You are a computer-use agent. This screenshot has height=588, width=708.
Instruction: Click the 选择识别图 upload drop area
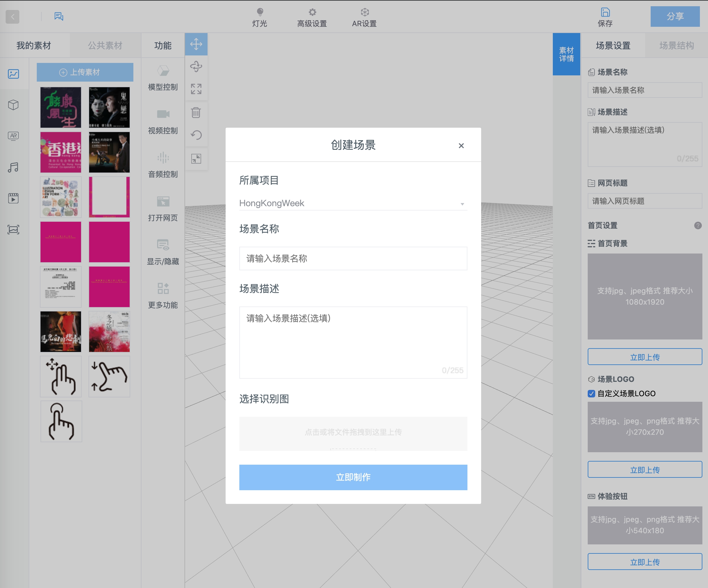353,433
